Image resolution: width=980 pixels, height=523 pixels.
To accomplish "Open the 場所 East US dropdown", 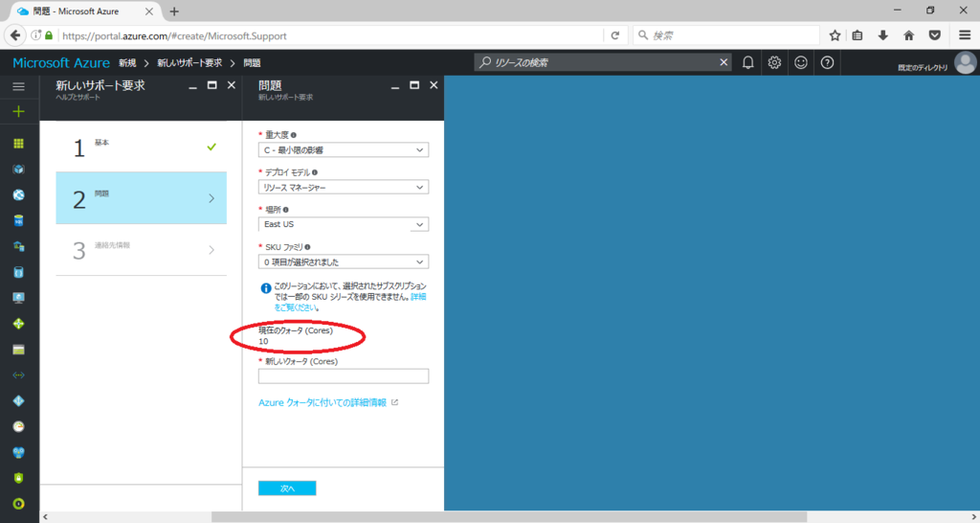I will (x=344, y=224).
